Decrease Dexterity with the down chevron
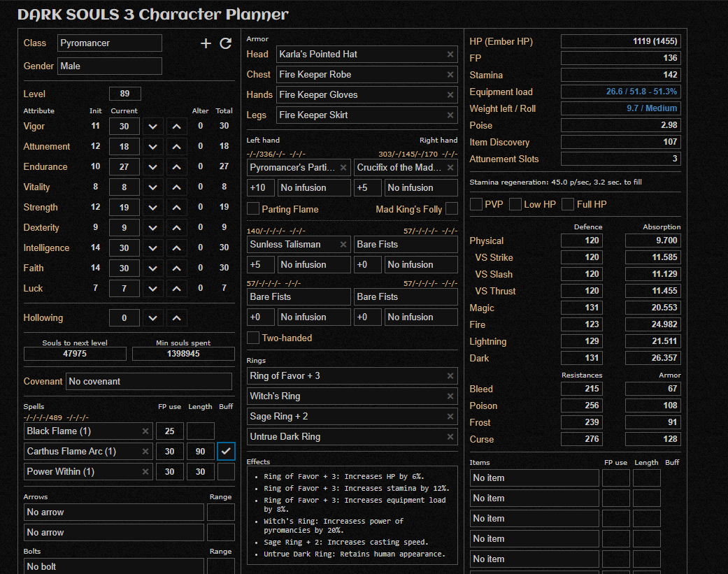Viewport: 728px width, 574px height. click(152, 228)
